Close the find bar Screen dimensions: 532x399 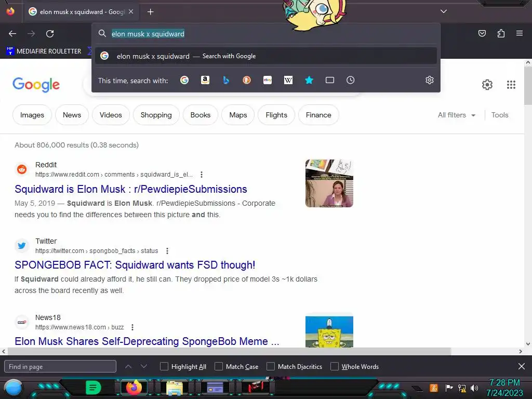pos(522,366)
